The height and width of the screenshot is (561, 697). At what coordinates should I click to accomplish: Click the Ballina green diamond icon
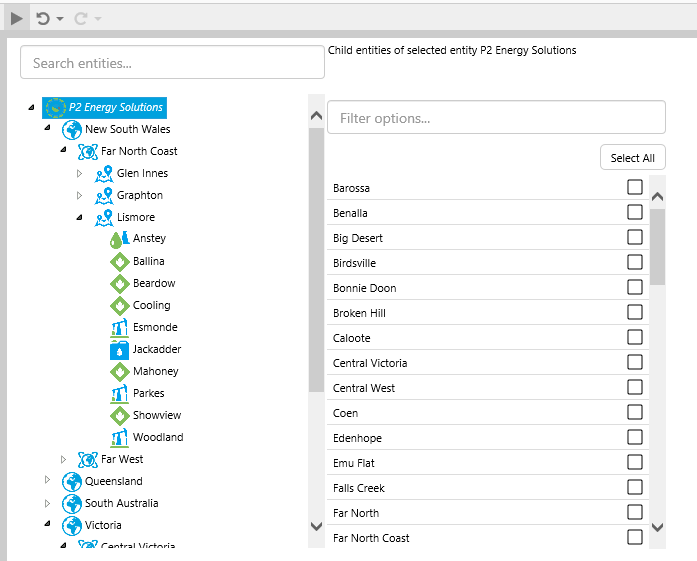click(x=119, y=262)
